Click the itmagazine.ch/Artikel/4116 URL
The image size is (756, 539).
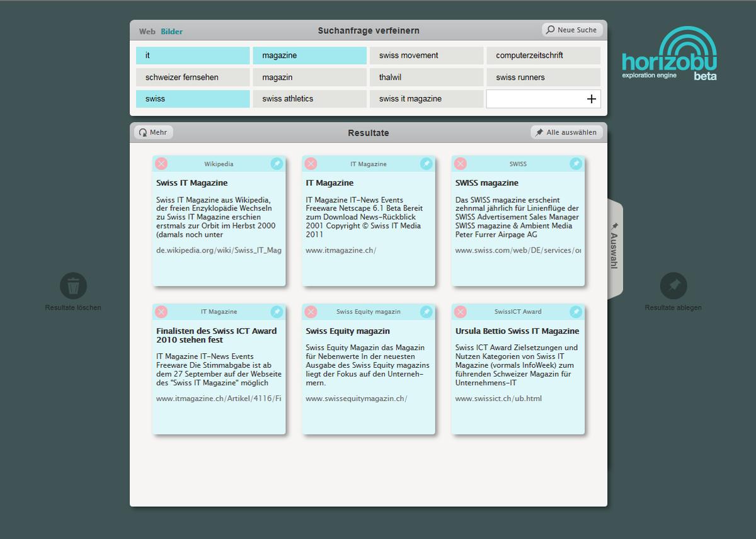[219, 398]
